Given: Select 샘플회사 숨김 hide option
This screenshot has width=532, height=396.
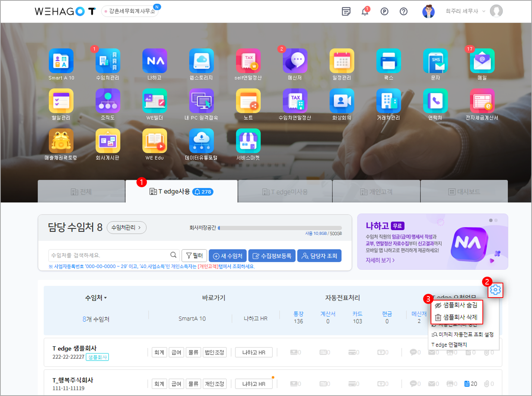Looking at the screenshot, I should [457, 305].
